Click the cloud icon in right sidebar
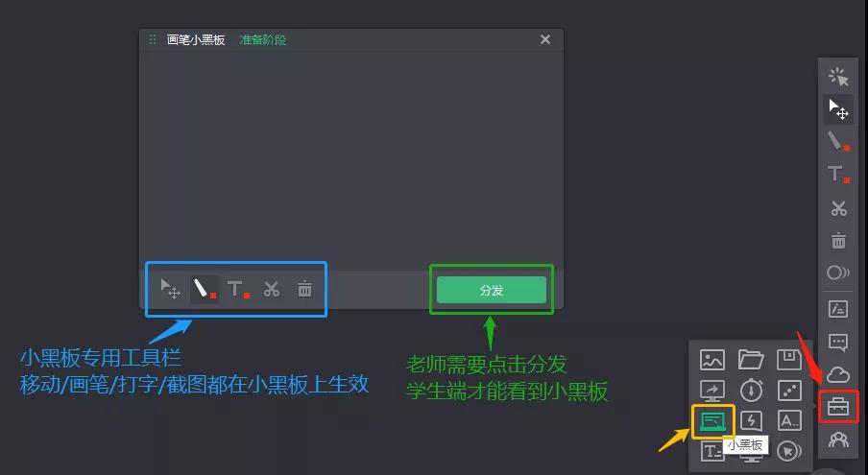 [x=838, y=375]
